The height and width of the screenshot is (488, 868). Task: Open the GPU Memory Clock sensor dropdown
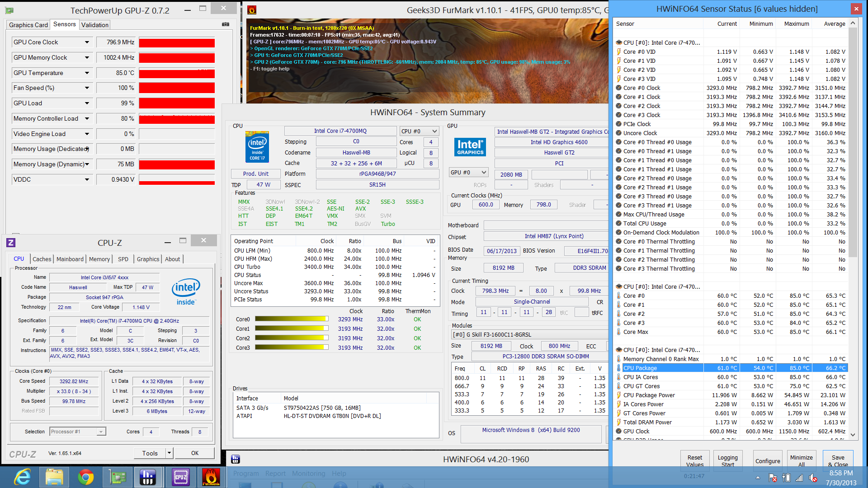point(87,57)
